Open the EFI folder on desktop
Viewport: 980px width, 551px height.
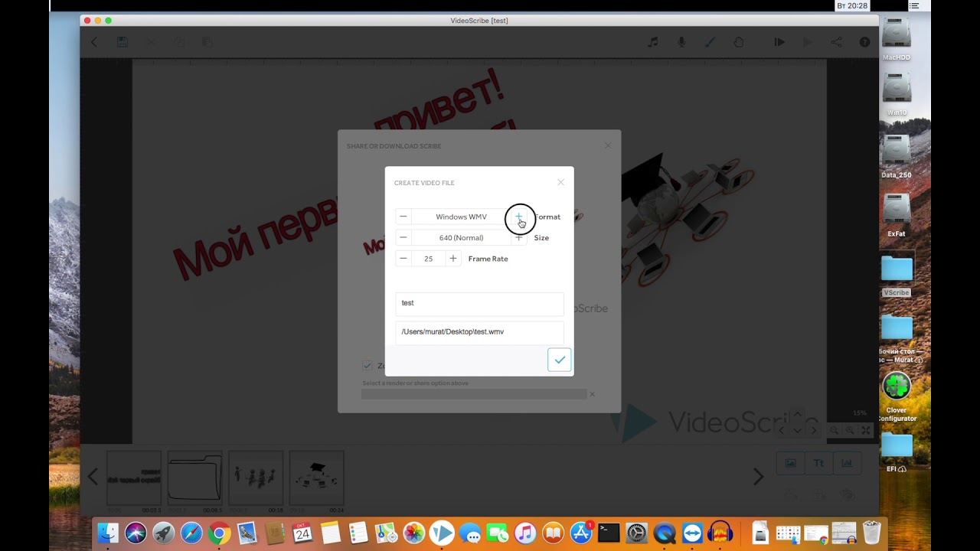pyautogui.click(x=897, y=451)
